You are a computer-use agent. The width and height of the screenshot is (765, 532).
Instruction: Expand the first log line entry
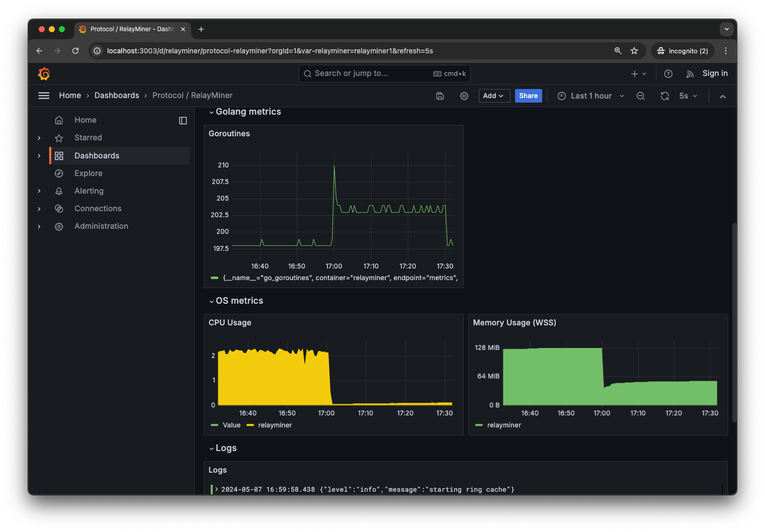click(x=217, y=489)
